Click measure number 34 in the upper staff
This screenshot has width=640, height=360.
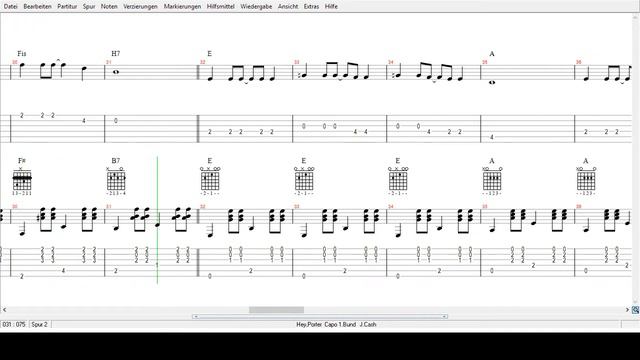391,62
